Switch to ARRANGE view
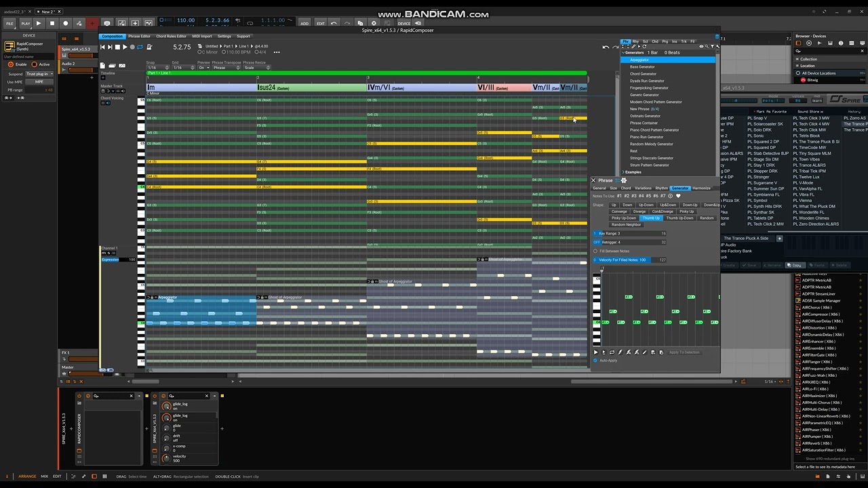868x488 pixels. pos(27,476)
